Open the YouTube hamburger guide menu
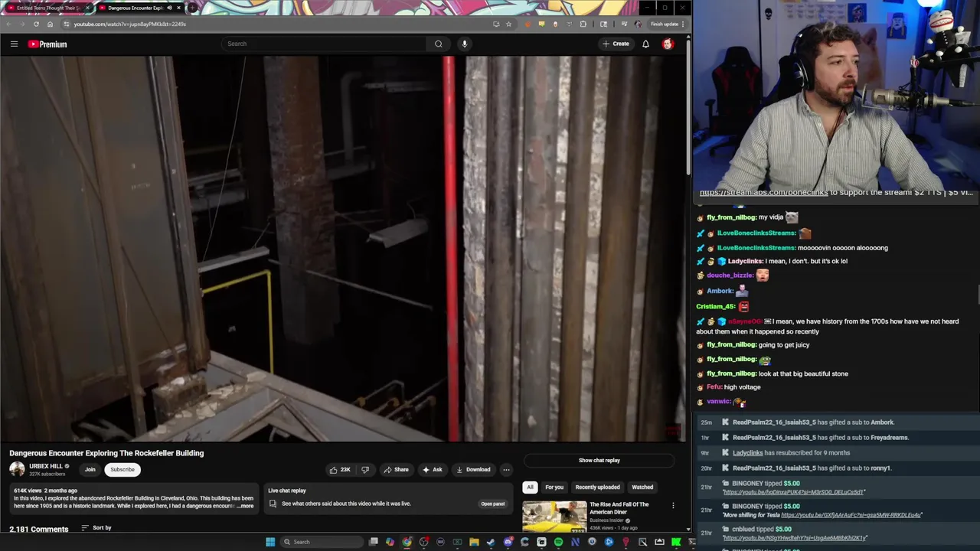 [x=14, y=44]
